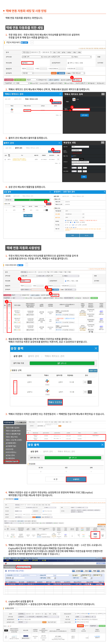This screenshot has width=109, height=644.
Task: Close the 택배사 계약코드 관리 dialog
Action: pyautogui.click(x=60, y=94)
